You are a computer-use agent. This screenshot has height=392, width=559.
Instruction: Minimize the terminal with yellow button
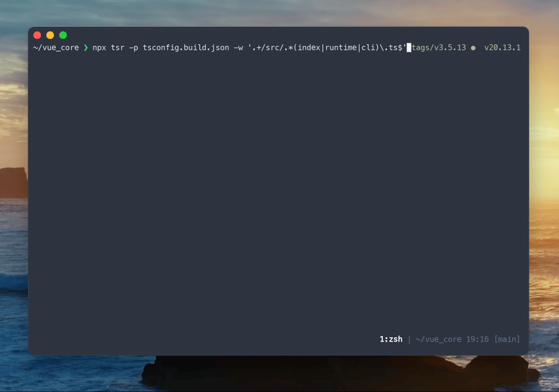[x=50, y=35]
